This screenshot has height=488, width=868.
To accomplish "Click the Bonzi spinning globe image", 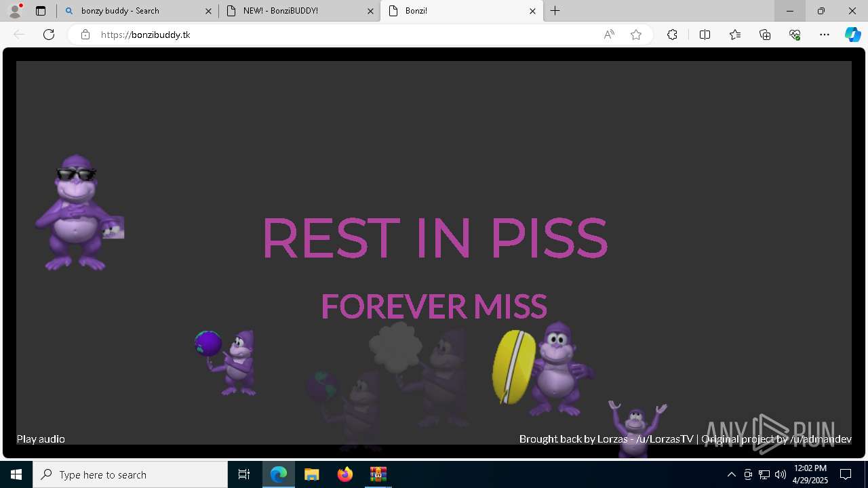I will point(226,363).
